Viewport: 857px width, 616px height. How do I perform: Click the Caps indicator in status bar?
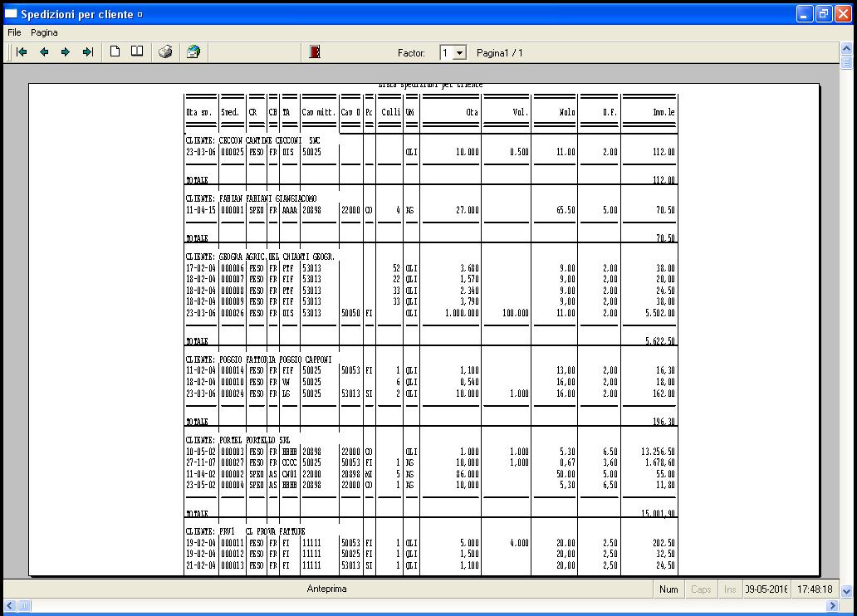coord(701,589)
